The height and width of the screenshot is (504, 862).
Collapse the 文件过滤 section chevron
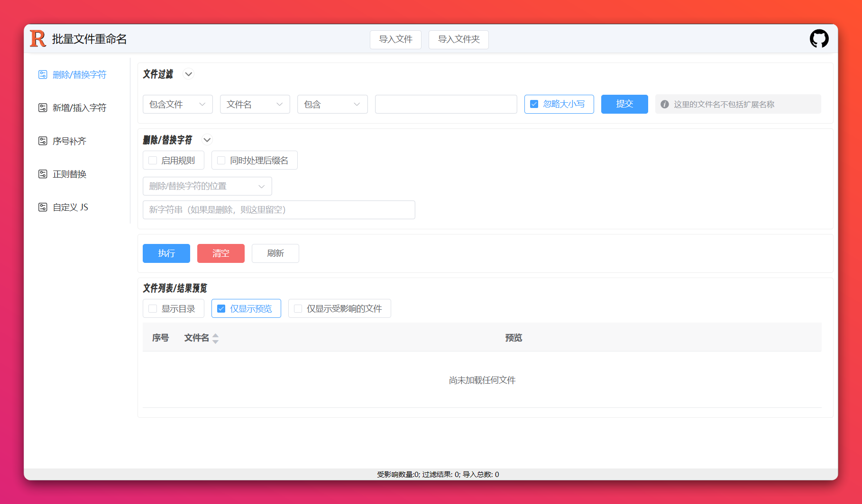(189, 74)
